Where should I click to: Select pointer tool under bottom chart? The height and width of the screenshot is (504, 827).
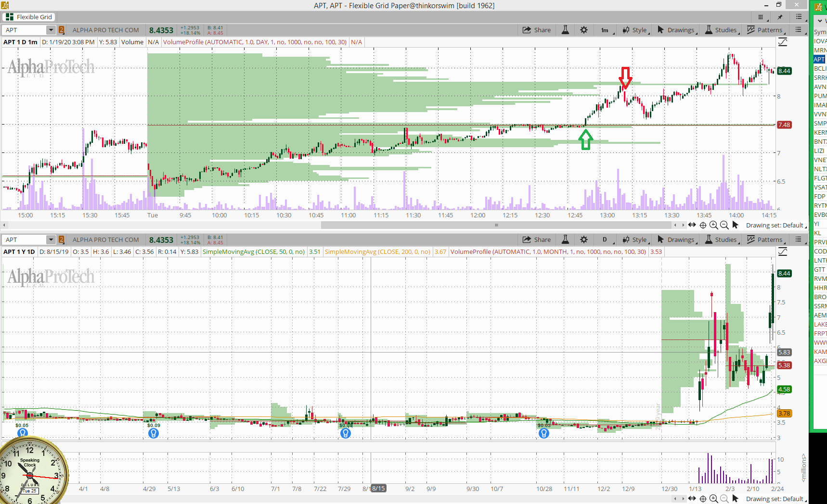coord(735,499)
